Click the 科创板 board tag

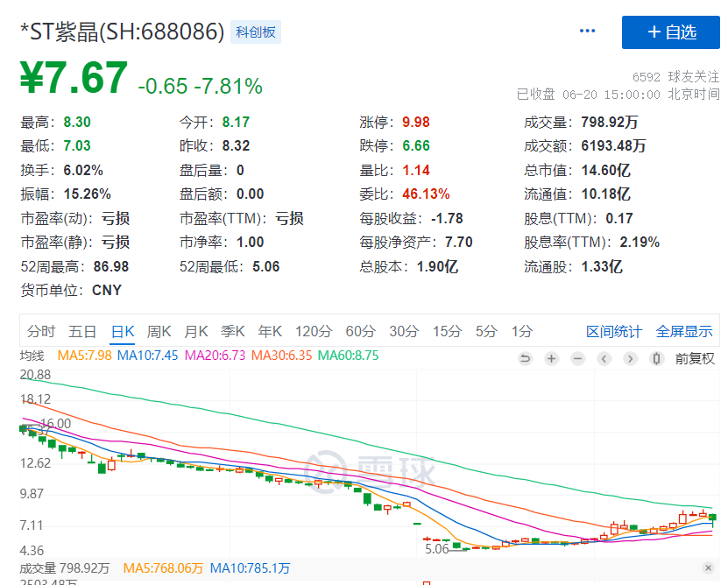pos(256,32)
